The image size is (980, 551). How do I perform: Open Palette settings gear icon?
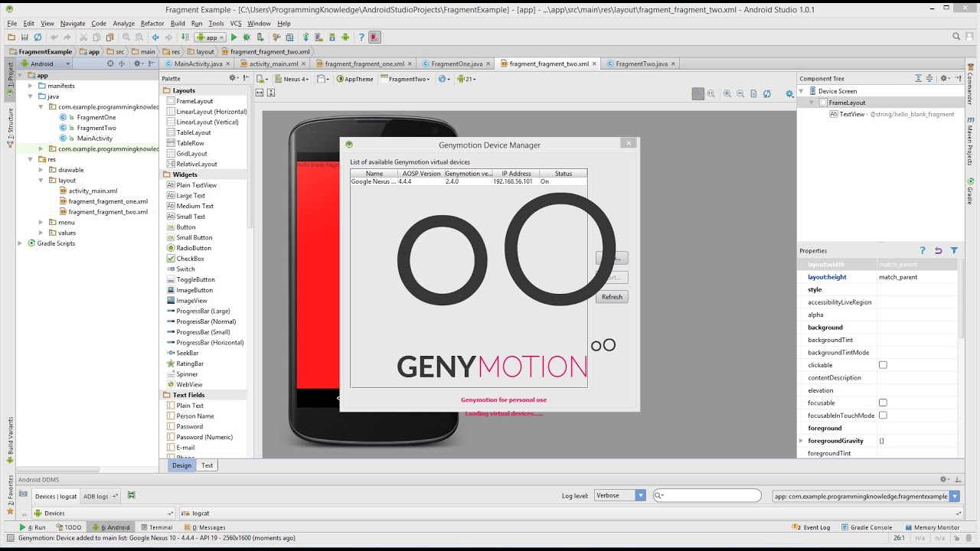point(234,78)
